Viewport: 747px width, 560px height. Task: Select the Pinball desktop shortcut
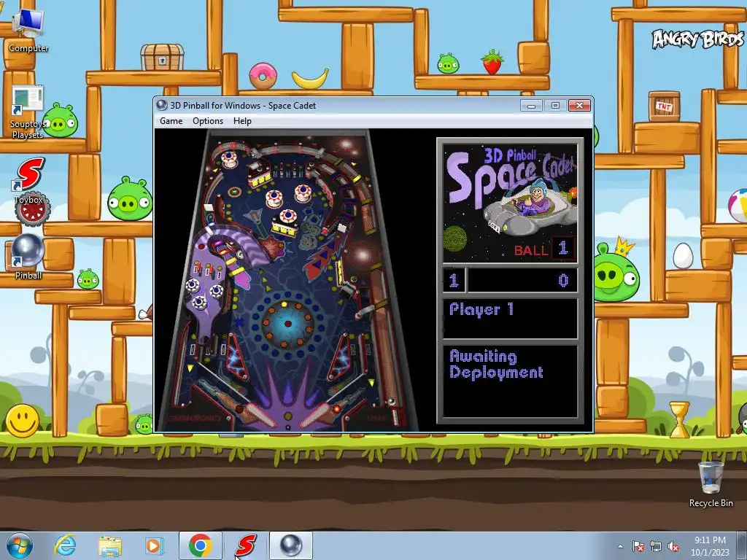(28, 256)
